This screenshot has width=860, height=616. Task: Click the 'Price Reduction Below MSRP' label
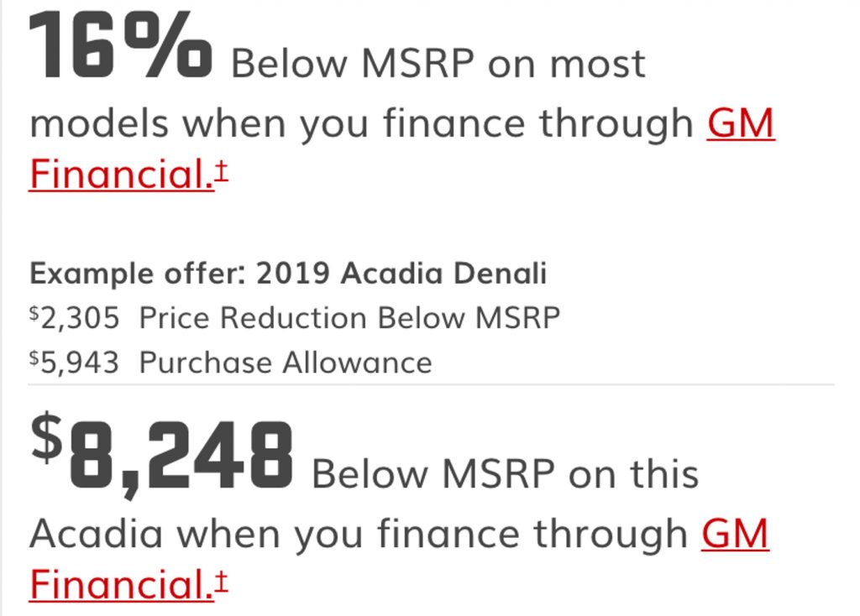tap(349, 318)
